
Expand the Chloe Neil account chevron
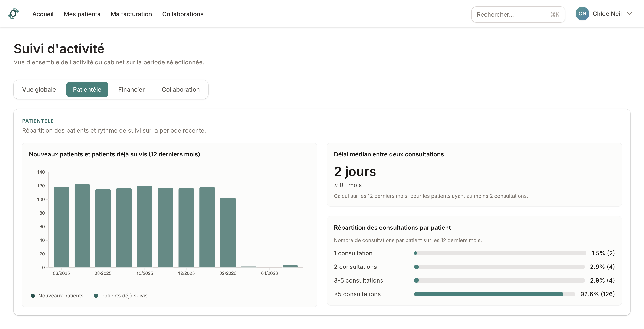click(x=630, y=14)
